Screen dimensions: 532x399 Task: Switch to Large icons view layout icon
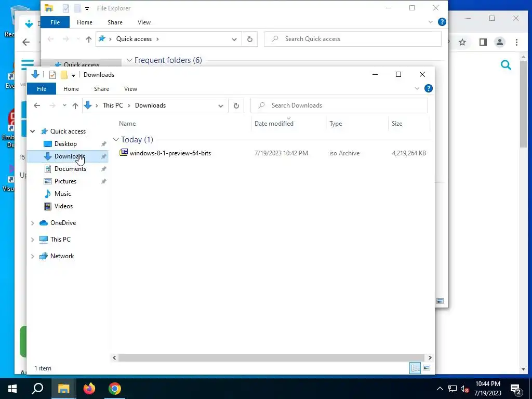(427, 368)
